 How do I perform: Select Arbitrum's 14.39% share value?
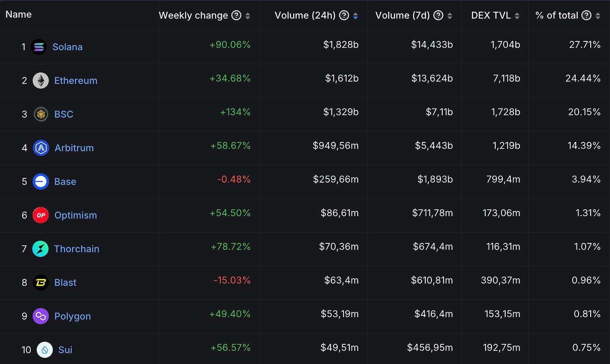point(584,146)
